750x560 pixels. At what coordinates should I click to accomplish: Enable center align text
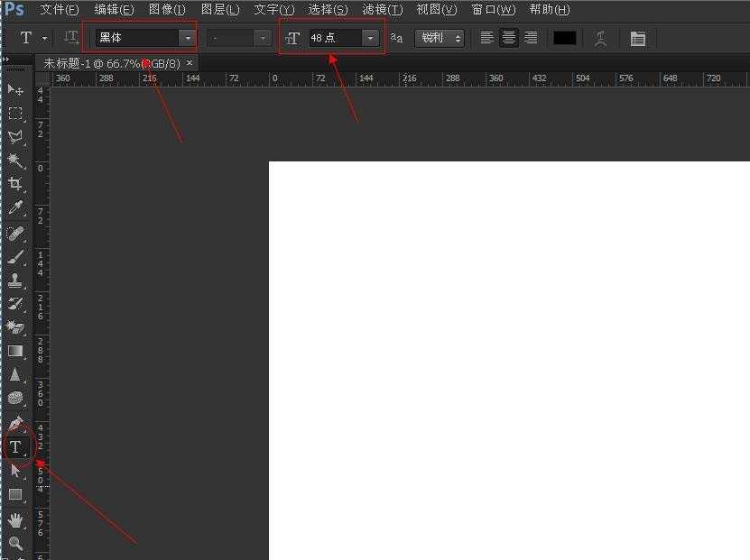click(509, 38)
